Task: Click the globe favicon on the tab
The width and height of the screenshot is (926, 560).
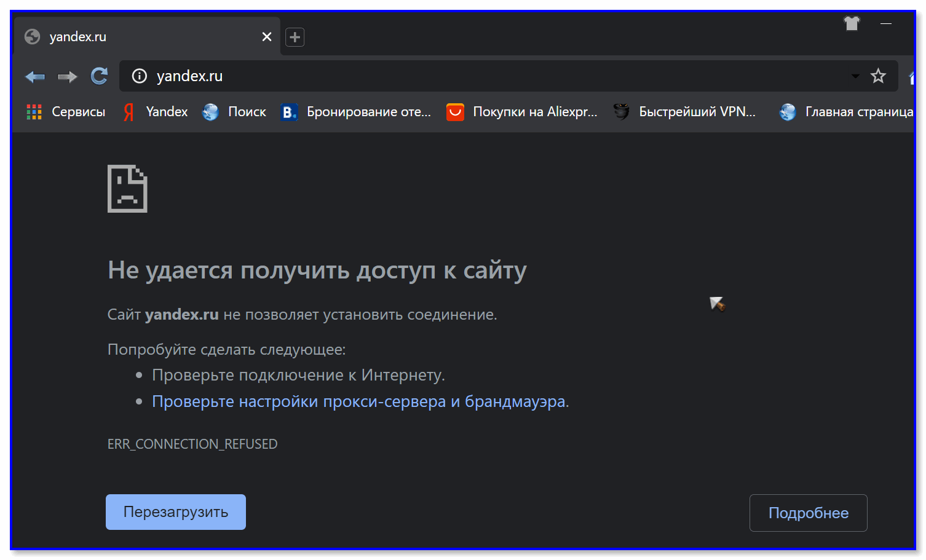Action: [32, 37]
